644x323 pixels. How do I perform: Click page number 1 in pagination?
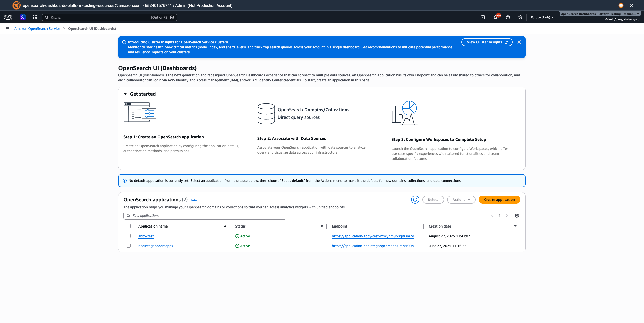(x=500, y=216)
